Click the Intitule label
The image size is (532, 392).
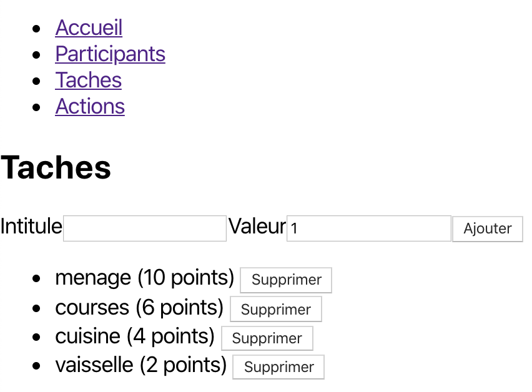(31, 226)
